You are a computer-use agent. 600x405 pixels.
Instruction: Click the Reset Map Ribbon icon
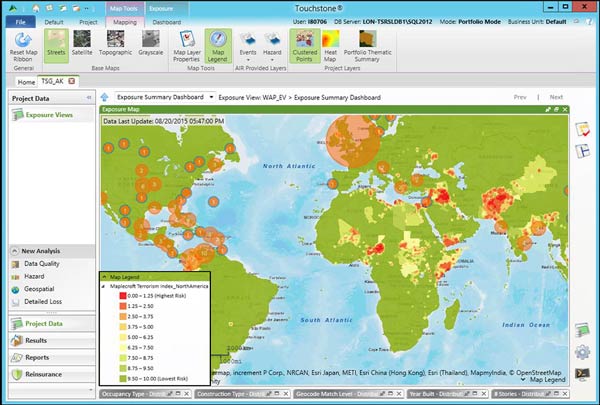(x=23, y=48)
